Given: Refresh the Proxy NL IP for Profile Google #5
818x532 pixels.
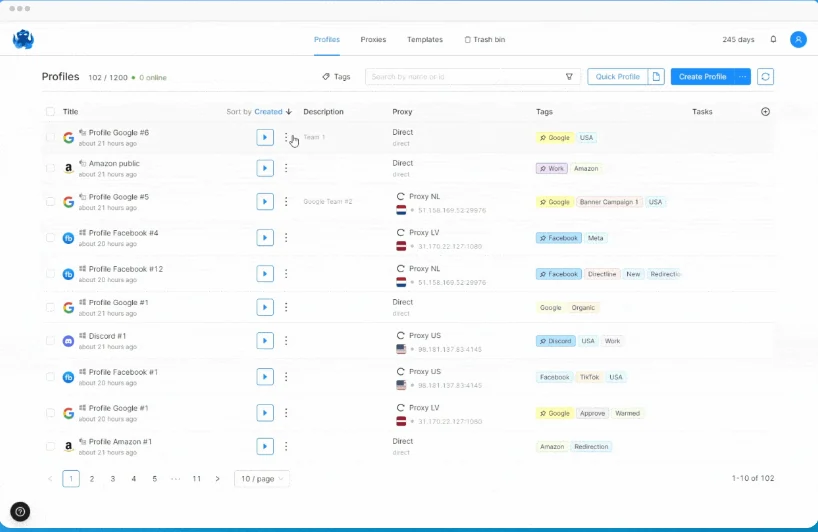Looking at the screenshot, I should click(x=400, y=197).
